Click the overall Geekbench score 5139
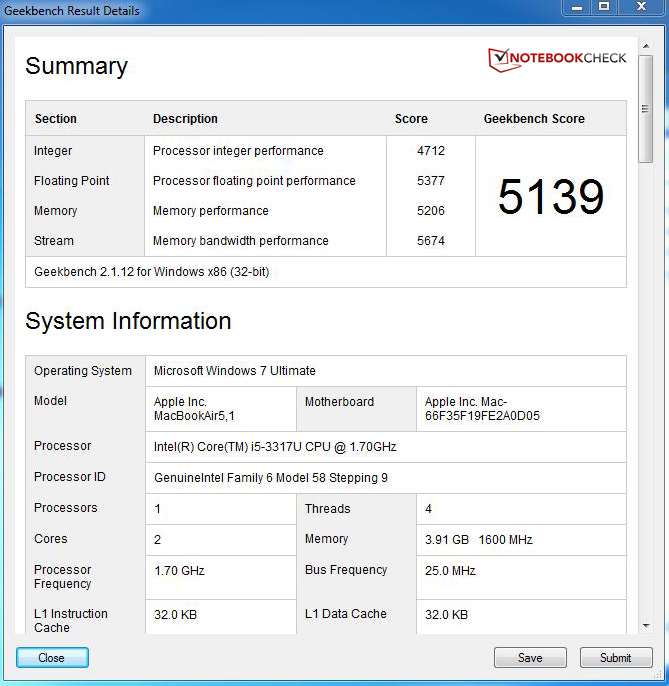The image size is (669, 686). [x=551, y=196]
